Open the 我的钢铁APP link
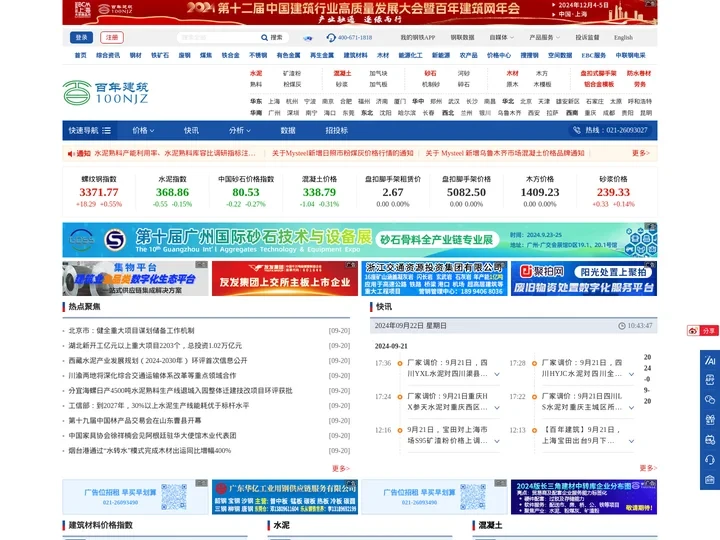 pyautogui.click(x=417, y=38)
